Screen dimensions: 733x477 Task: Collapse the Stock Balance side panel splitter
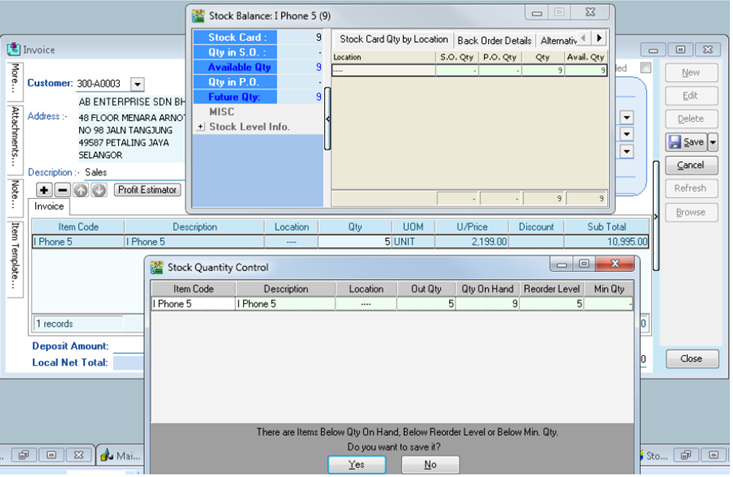coord(328,119)
